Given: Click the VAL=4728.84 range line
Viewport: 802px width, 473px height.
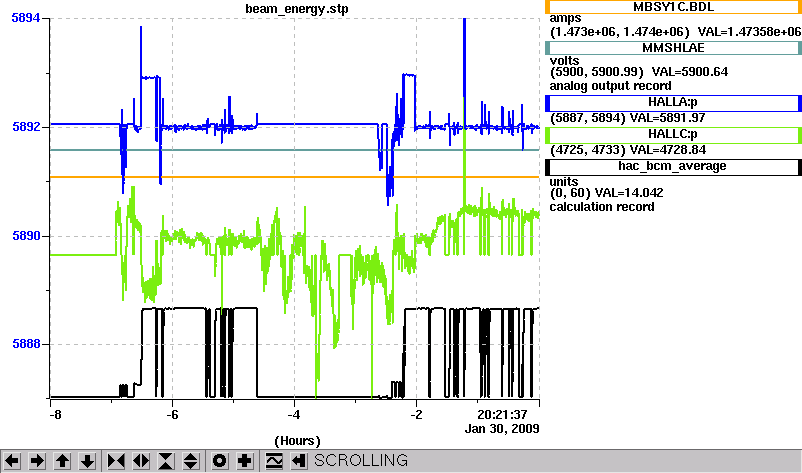Looking at the screenshot, I should [x=628, y=150].
